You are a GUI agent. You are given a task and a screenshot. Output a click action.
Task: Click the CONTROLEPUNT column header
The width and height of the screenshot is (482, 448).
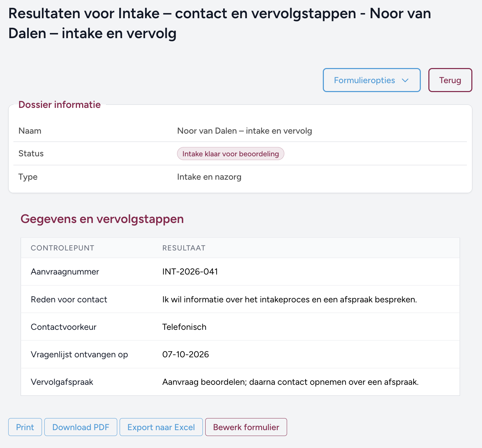[63, 248]
